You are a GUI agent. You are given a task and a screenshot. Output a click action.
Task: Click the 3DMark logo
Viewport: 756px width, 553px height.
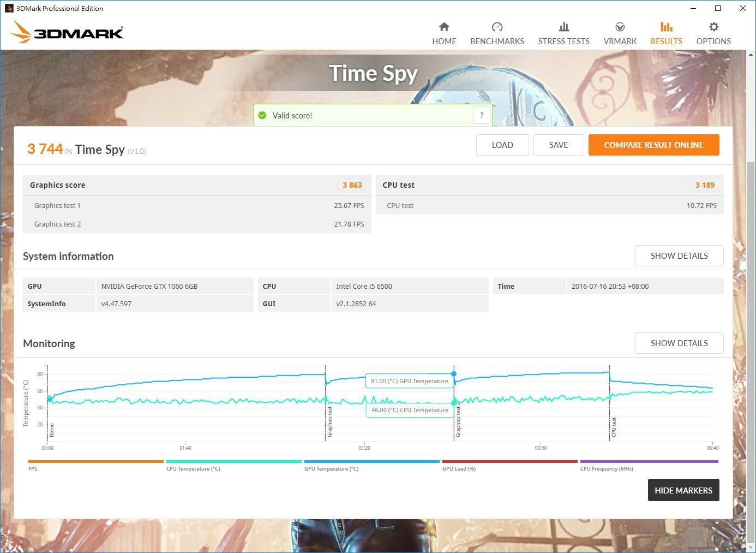[67, 32]
